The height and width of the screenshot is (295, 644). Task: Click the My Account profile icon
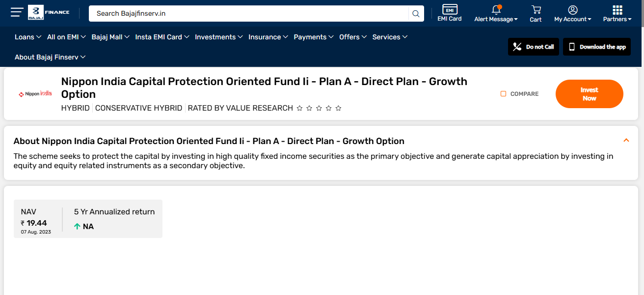coord(572,10)
